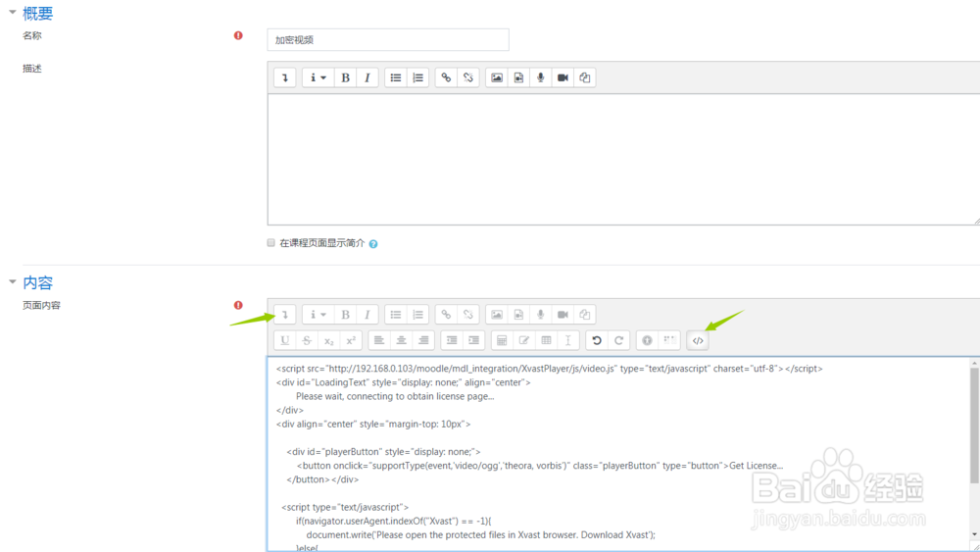This screenshot has width=980, height=552.
Task: Undo the last edit
Action: pyautogui.click(x=597, y=340)
